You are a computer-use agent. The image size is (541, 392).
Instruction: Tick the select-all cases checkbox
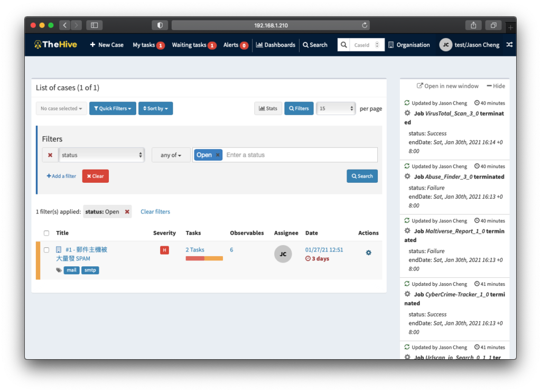click(x=46, y=233)
